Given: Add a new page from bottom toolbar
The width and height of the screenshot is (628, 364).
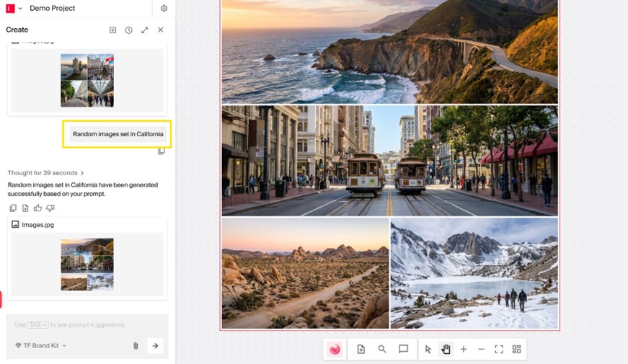Looking at the screenshot, I should click(x=361, y=349).
